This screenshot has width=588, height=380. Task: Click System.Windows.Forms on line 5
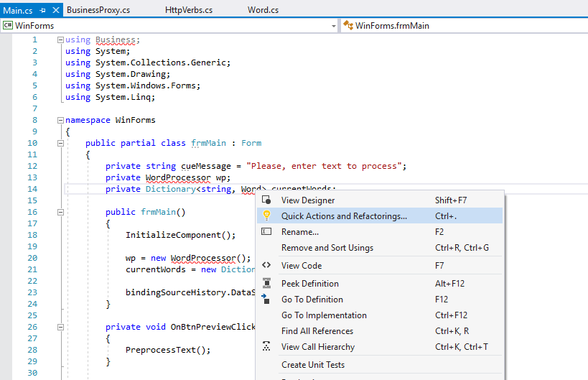pos(146,85)
